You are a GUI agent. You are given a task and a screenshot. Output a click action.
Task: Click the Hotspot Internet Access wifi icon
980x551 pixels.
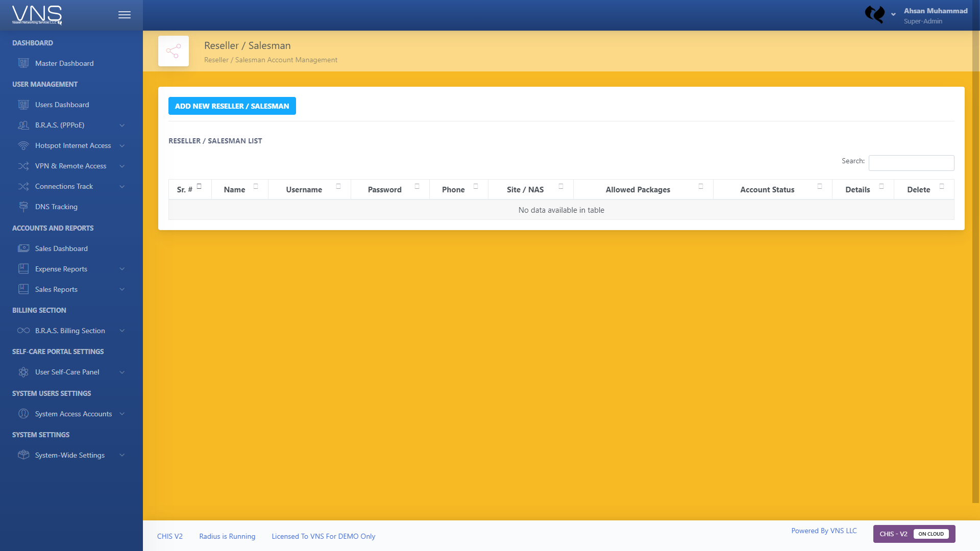(23, 145)
